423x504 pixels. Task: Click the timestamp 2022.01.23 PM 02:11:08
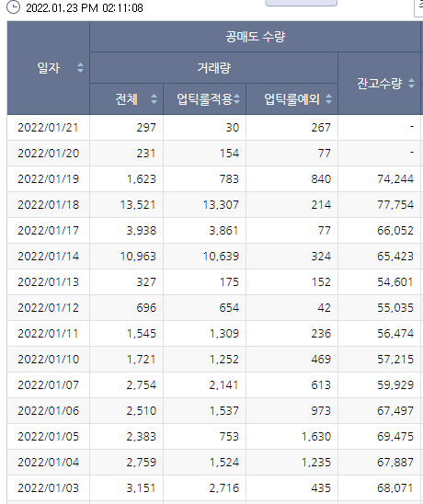pyautogui.click(x=85, y=7)
